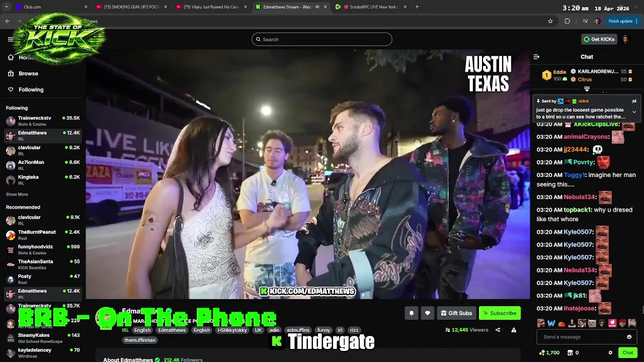
Task: Click Show More under the Following list
Action: click(17, 194)
